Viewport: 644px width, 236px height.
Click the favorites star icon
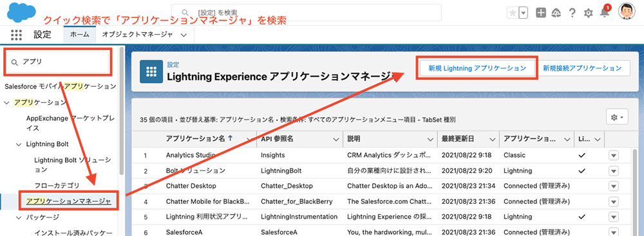[x=513, y=13]
